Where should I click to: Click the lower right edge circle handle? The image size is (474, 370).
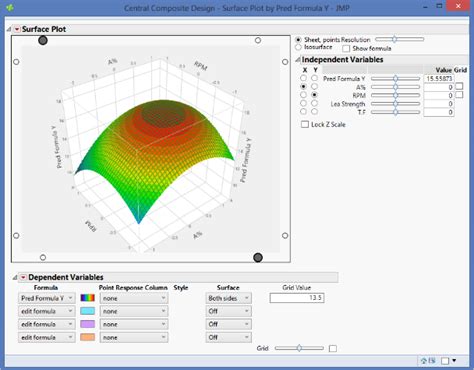[285, 236]
